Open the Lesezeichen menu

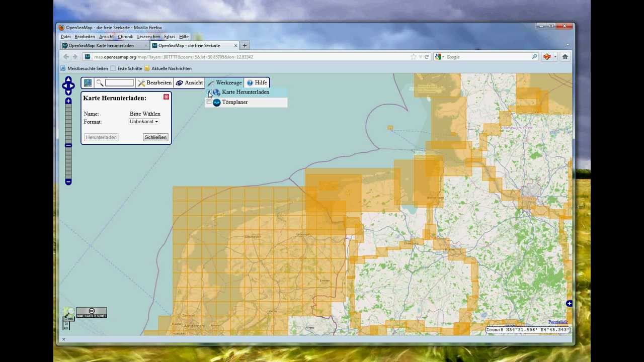148,37
